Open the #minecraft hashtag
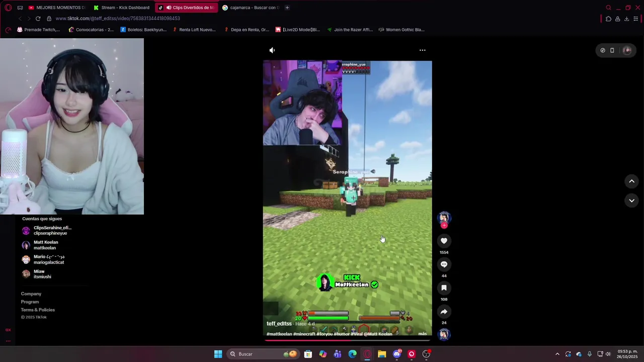644x362 pixels. 304,334
